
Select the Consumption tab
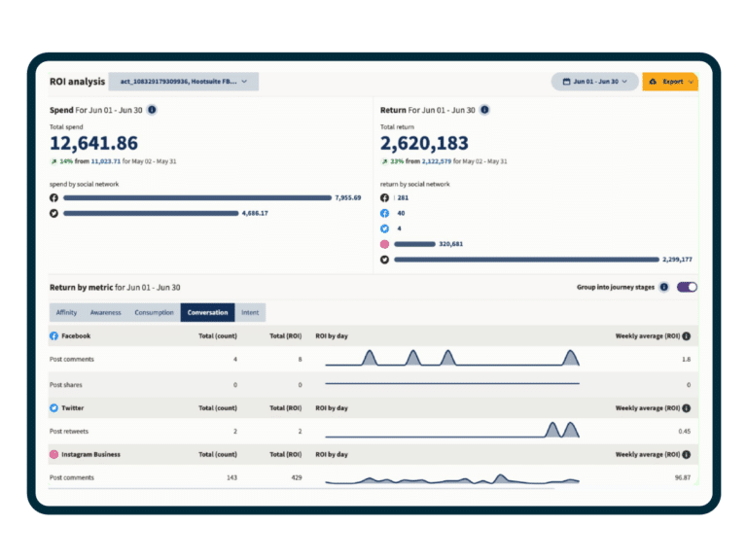[154, 313]
